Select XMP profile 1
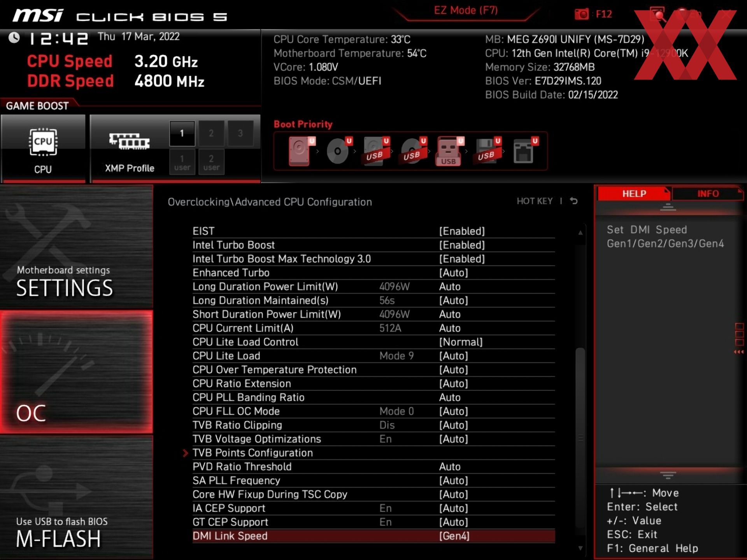The height and width of the screenshot is (560, 747). (x=182, y=133)
